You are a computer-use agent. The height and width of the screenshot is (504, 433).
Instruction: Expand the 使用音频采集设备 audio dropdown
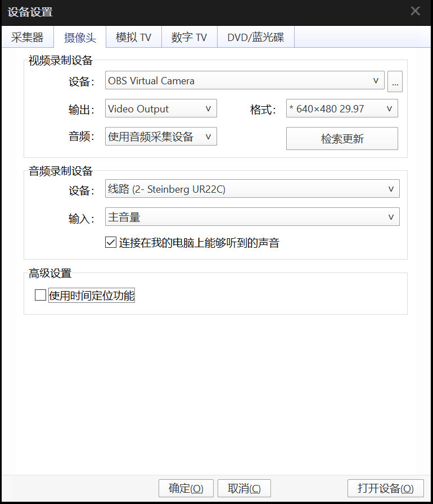pos(161,137)
